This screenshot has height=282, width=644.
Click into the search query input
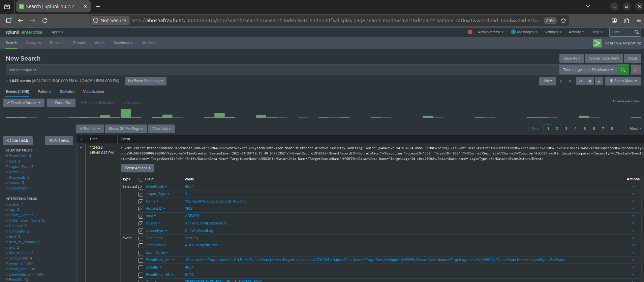(270, 70)
